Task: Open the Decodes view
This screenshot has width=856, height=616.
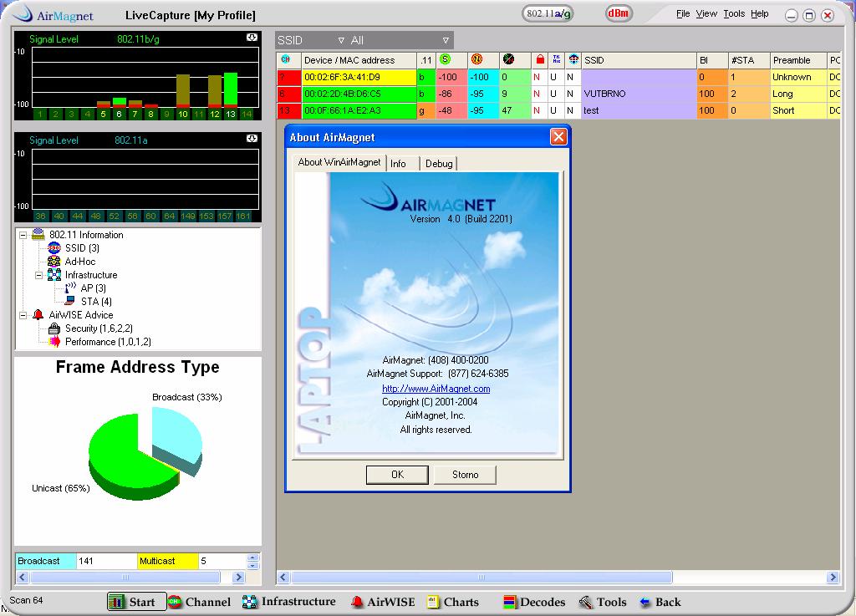Action: tap(534, 602)
